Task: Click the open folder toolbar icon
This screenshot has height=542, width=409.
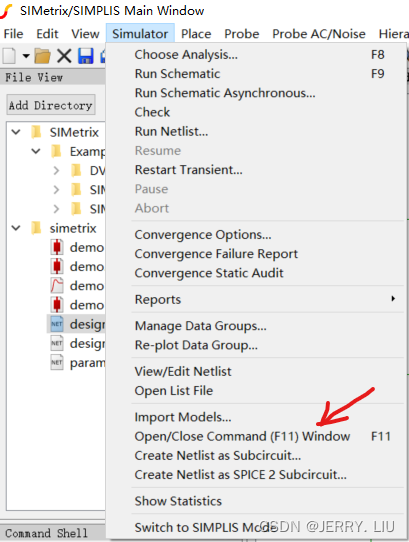Action: 43,56
